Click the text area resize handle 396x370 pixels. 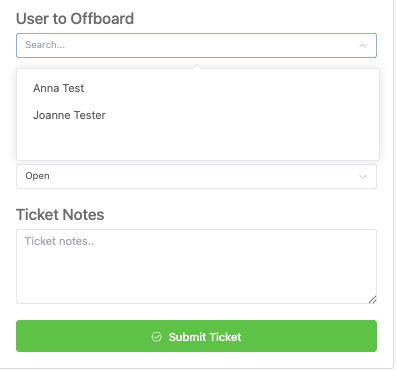[373, 299]
